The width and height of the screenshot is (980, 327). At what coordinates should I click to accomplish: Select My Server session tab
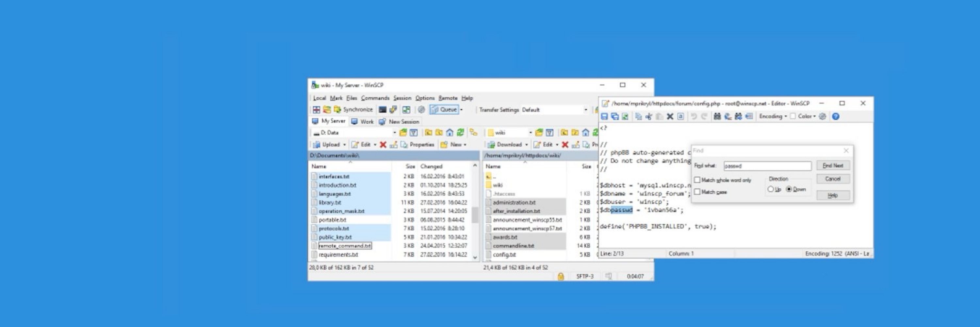(x=329, y=121)
